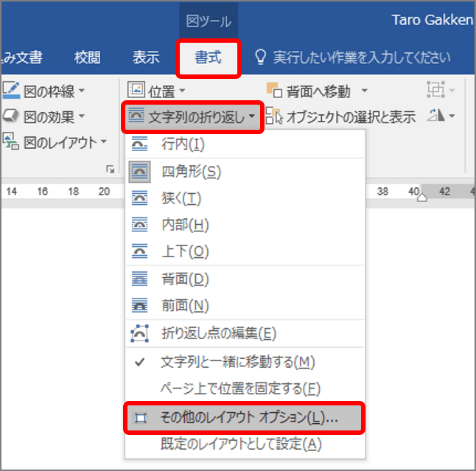Image resolution: width=476 pixels, height=471 pixels.
Task: Click the 図のレイアウト icon
Action: coord(11,142)
